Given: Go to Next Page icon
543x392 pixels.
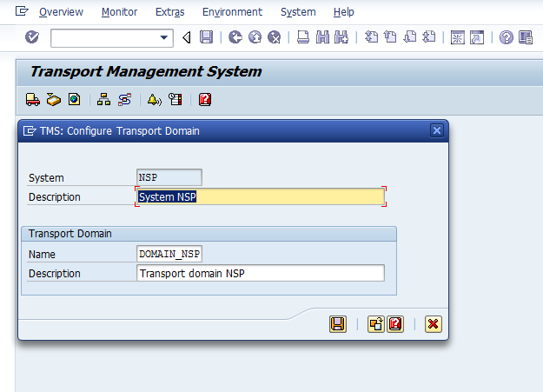Looking at the screenshot, I should click(x=410, y=37).
